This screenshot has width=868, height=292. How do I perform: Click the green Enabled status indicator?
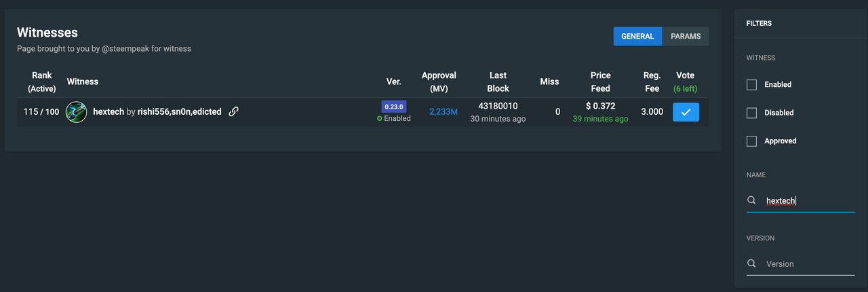tap(394, 118)
